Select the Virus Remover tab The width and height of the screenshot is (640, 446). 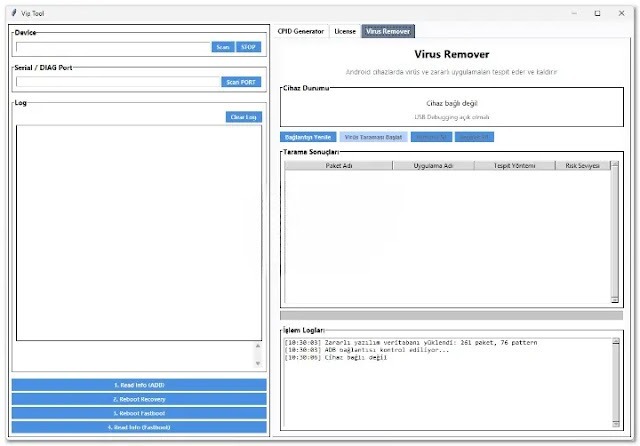coord(387,31)
